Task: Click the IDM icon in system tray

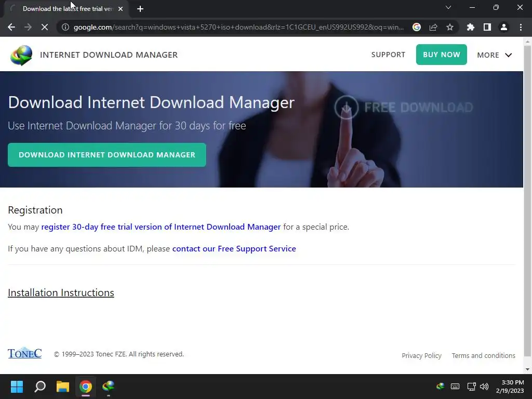Action: pos(441,386)
